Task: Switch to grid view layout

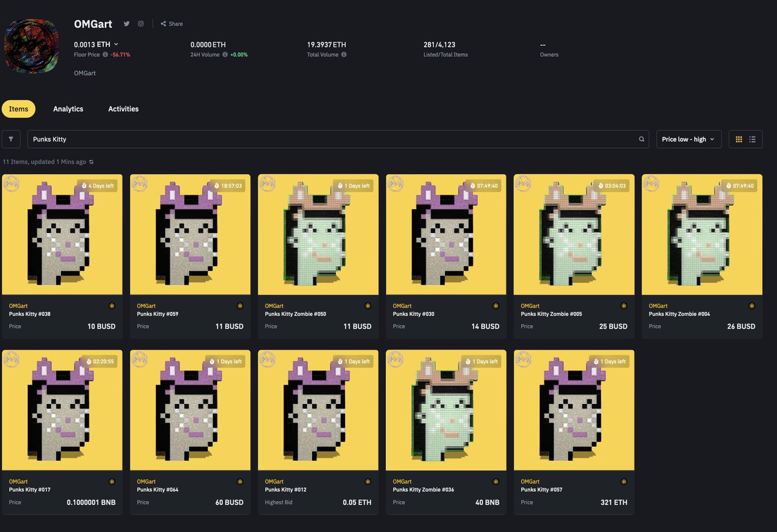Action: tap(739, 139)
